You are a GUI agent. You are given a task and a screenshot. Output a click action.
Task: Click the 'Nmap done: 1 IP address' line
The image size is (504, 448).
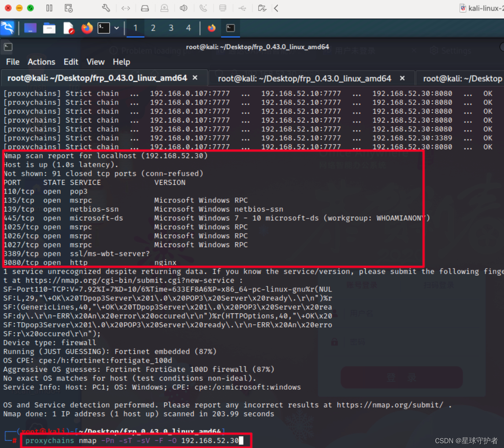click(139, 414)
